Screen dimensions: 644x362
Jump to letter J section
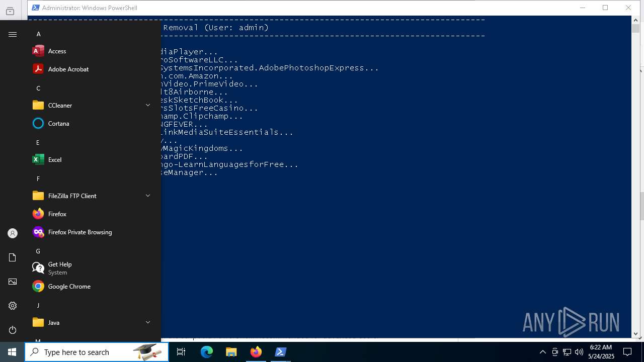[38, 306]
